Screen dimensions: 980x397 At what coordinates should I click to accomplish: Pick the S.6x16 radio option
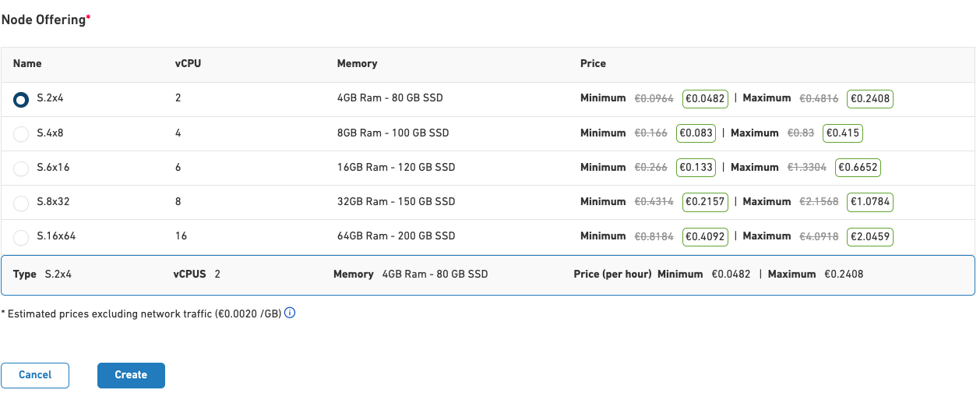[x=21, y=168]
